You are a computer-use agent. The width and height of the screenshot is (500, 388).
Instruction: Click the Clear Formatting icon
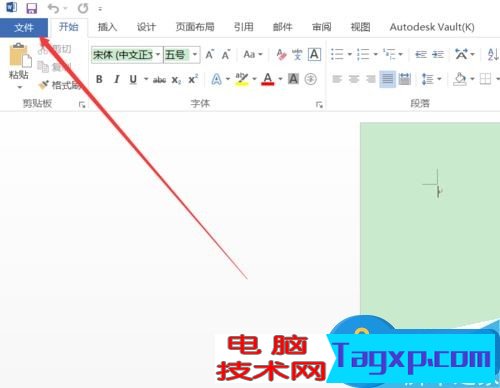(281, 55)
